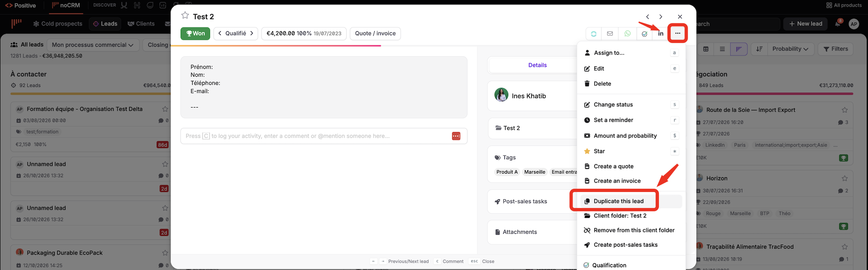This screenshot has width=868, height=270.
Task: Click the qualification checkmark icon
Action: [x=645, y=34]
